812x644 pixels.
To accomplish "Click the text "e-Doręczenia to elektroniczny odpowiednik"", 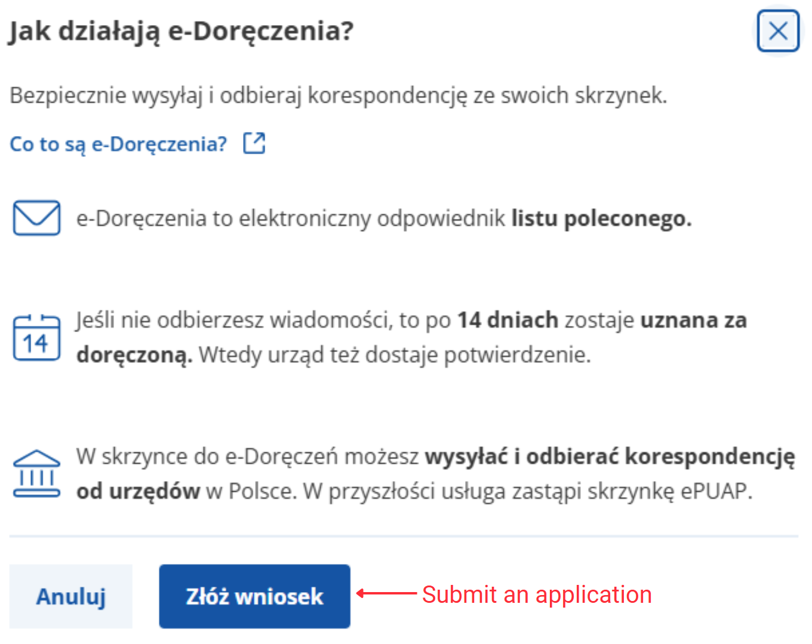I will coord(291,219).
